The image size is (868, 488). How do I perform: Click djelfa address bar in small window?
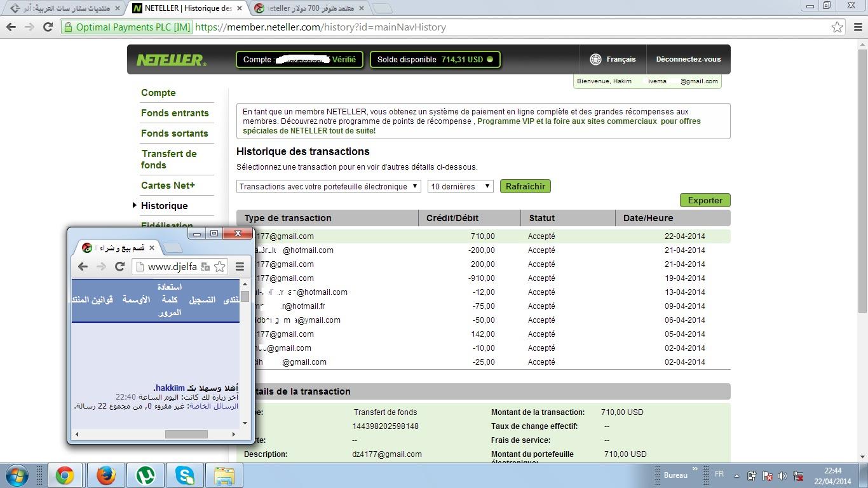tap(172, 267)
